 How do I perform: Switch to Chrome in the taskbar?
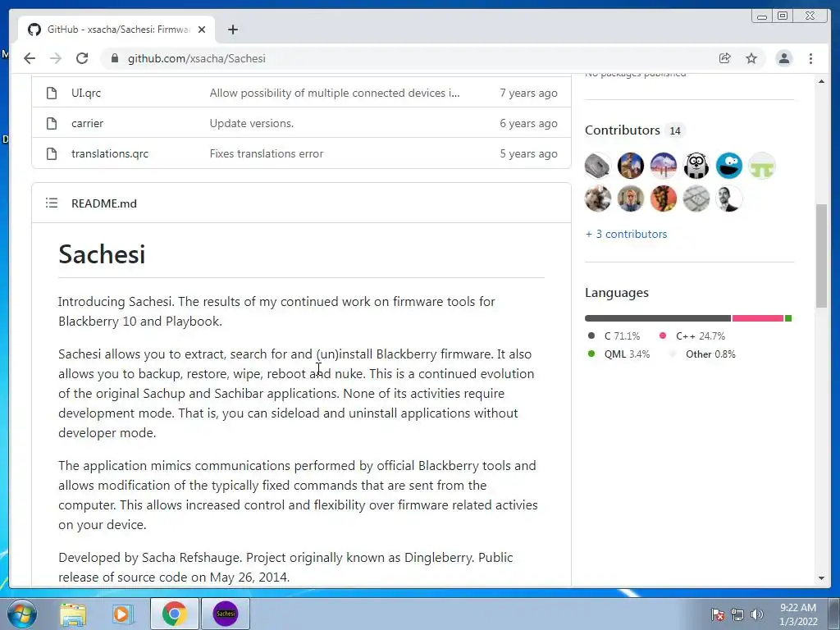(174, 614)
